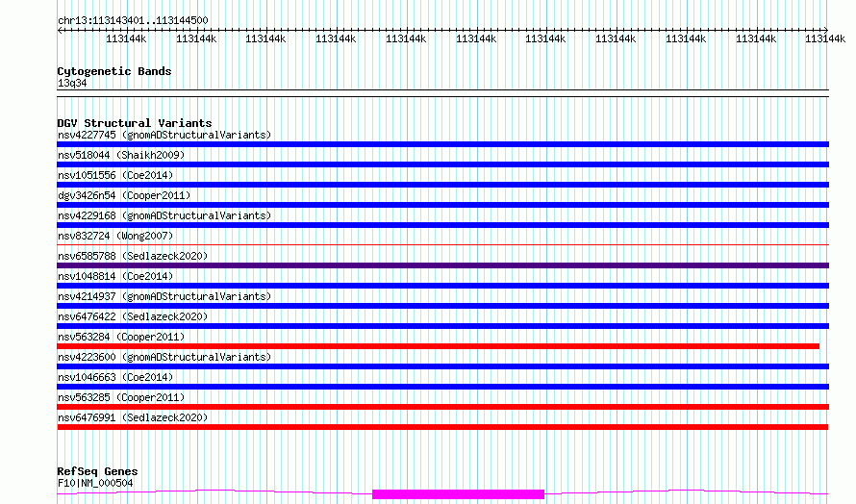Image resolution: width=856 pixels, height=504 pixels.
Task: Open variant nsv6476422 (Sedlazeck2020) label
Action: pyautogui.click(x=133, y=316)
